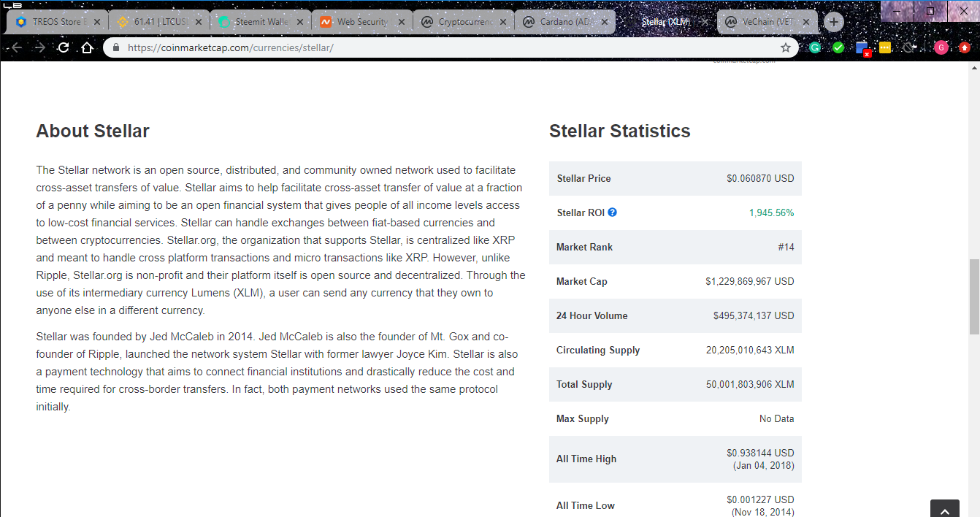This screenshot has width=980, height=517.
Task: Click the #14 rank value
Action: (x=786, y=247)
